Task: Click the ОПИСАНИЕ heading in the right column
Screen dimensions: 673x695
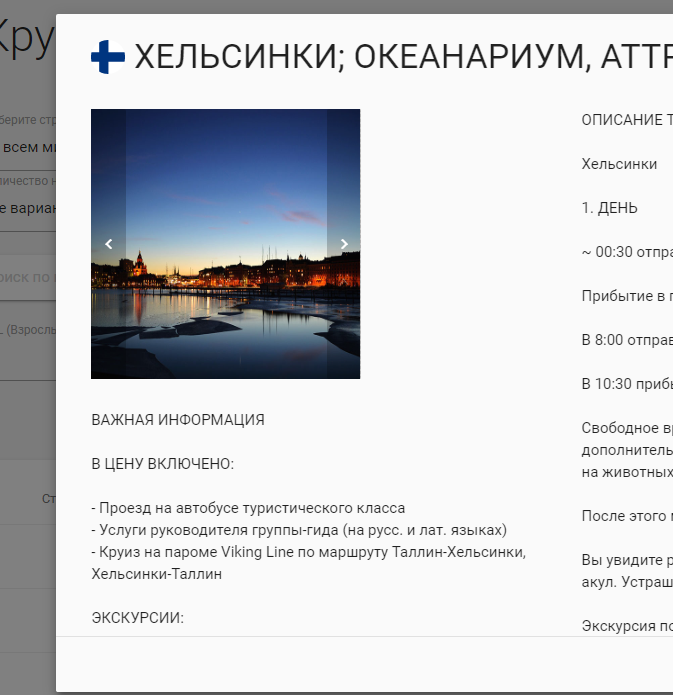Action: pos(627,120)
